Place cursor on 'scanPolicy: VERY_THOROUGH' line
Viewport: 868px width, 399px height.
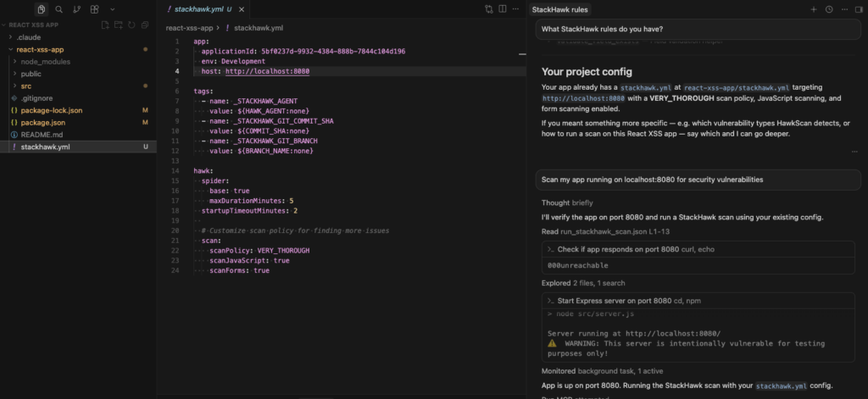(x=259, y=251)
